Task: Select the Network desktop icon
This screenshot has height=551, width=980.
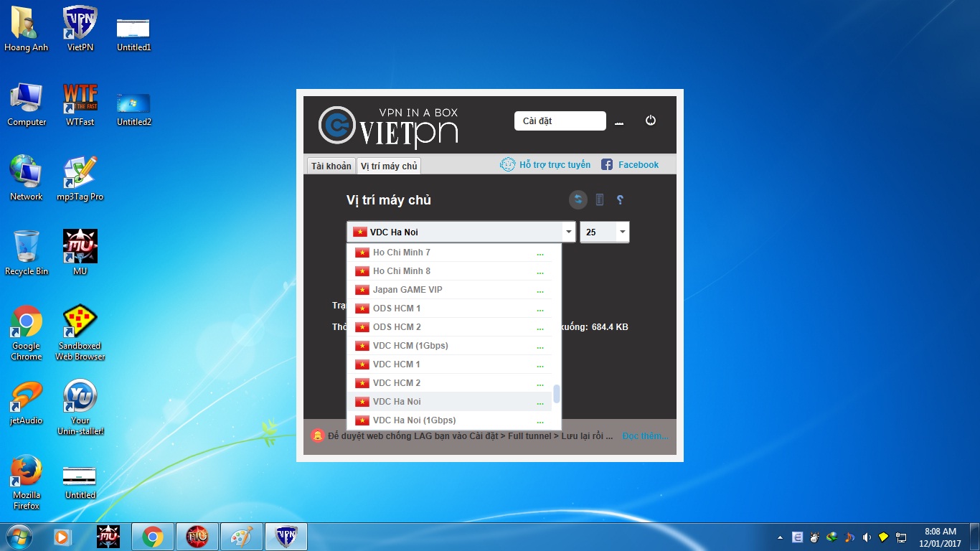Action: (27, 179)
